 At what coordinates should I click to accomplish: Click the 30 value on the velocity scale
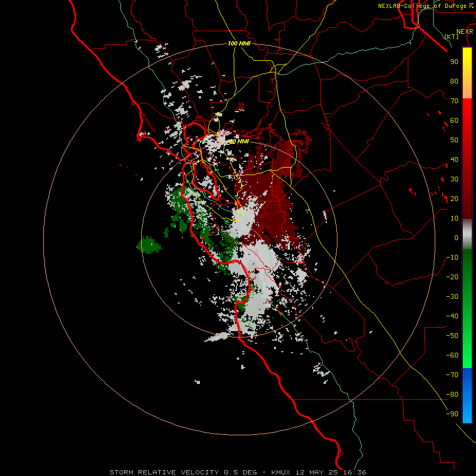(x=454, y=179)
